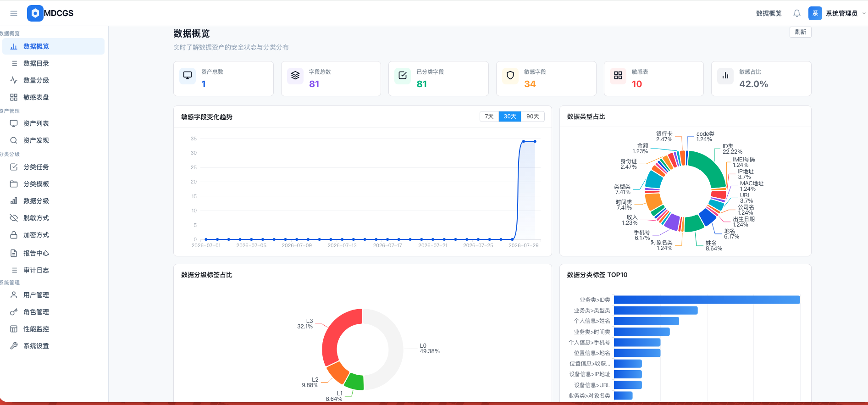Click the 业务类>ID类 bar
This screenshot has height=405, width=868.
(707, 300)
